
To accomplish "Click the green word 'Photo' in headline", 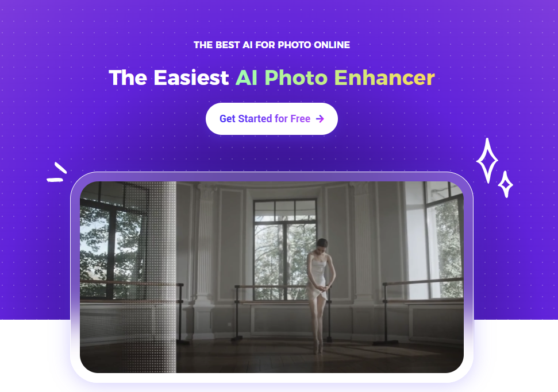I will (296, 78).
